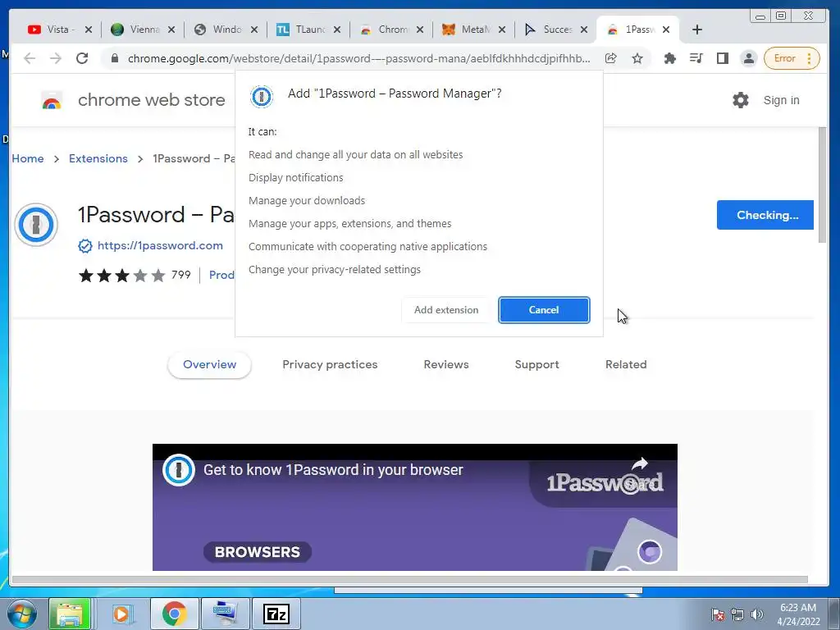Screen dimensions: 840x630
Task: Open the 7-Zip taskbar icon
Action: [x=276, y=614]
